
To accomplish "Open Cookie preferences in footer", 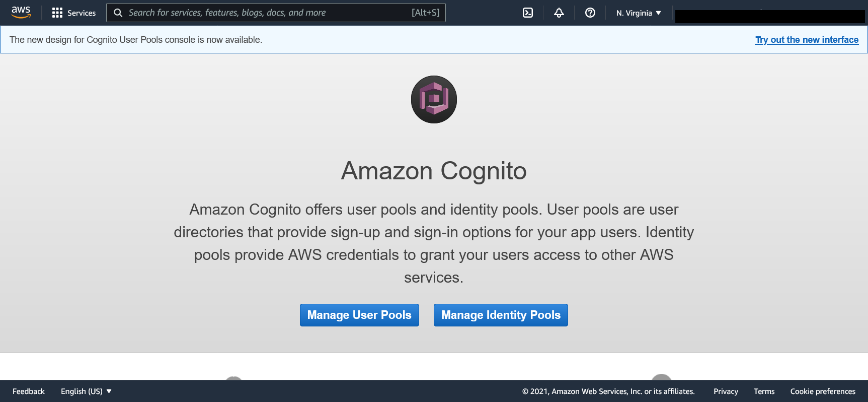I will [x=823, y=391].
